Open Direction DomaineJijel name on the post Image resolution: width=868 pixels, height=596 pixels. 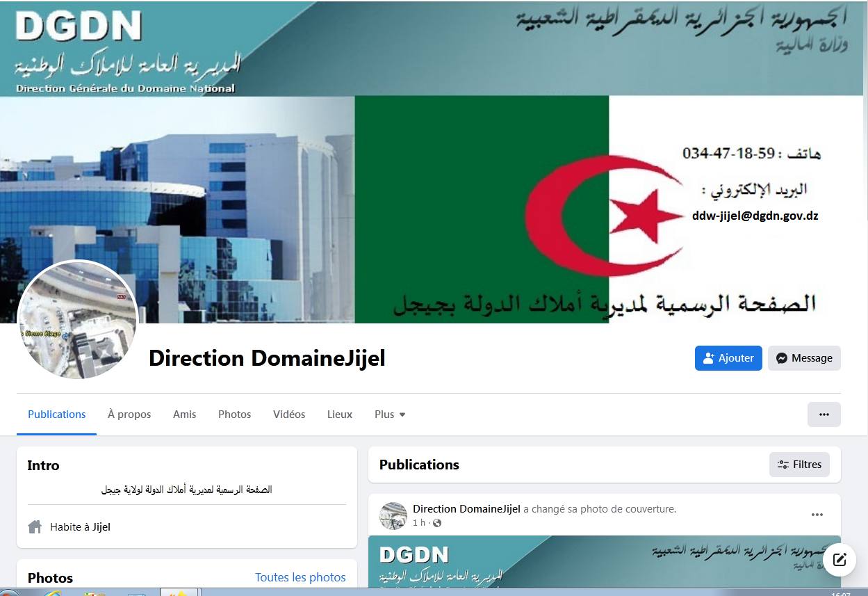coord(466,509)
